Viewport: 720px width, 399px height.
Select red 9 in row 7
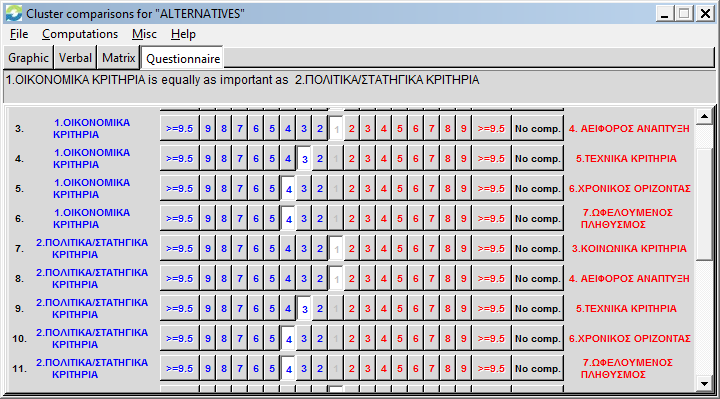point(464,248)
